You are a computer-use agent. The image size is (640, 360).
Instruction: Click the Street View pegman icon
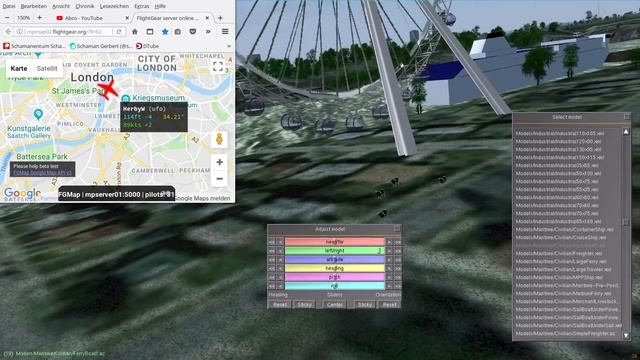pos(219,139)
